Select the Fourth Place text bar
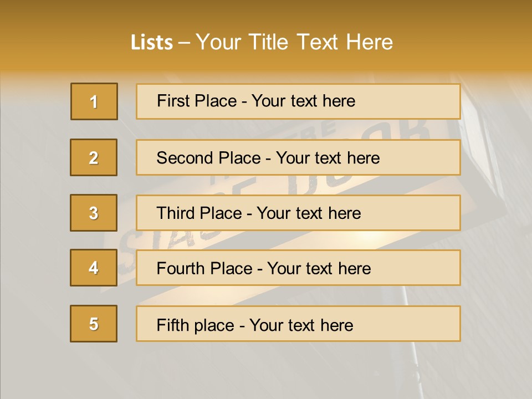The width and height of the screenshot is (532, 399). [x=298, y=268]
